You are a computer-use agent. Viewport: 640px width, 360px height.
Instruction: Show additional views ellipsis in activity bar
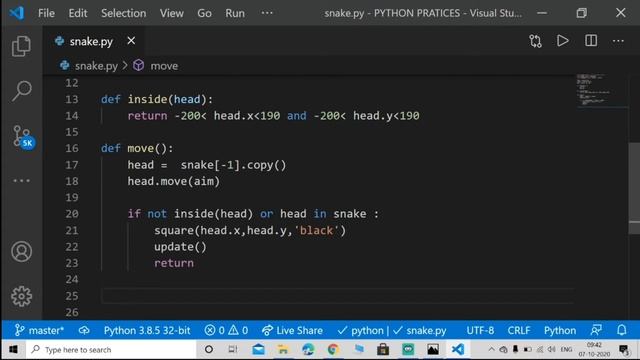pos(21,180)
